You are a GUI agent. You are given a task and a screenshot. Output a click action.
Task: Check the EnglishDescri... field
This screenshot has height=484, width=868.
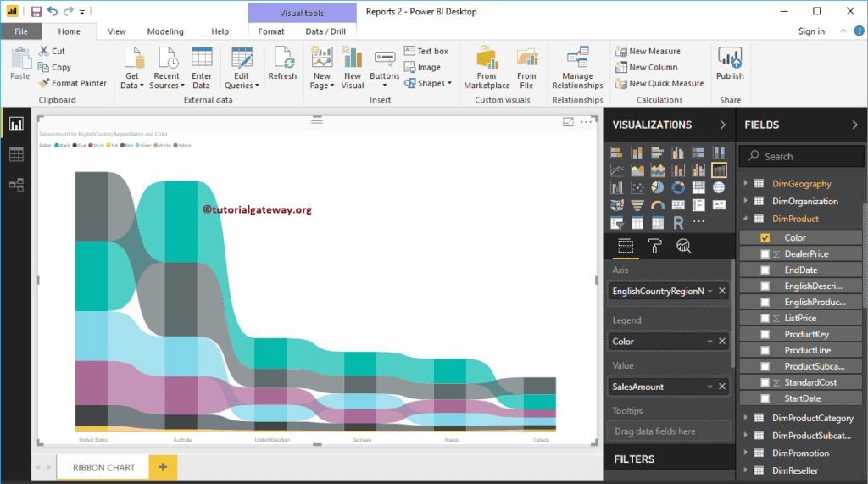click(765, 286)
